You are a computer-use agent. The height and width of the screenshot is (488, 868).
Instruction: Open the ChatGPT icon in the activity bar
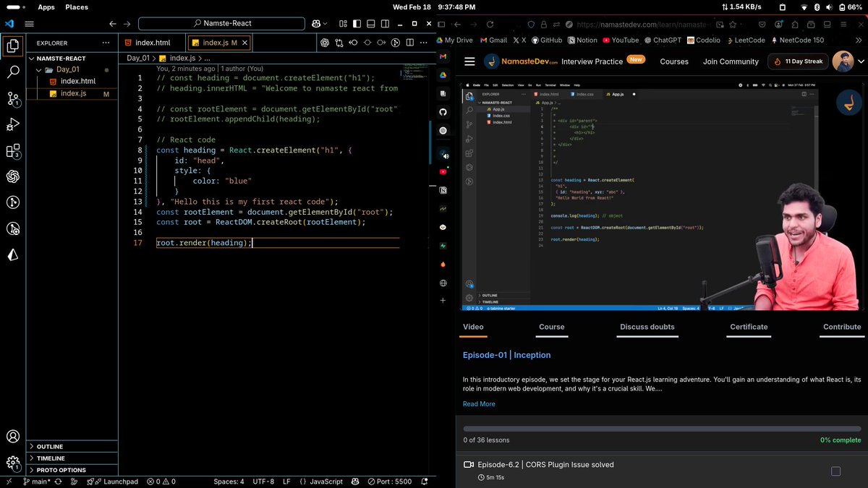pyautogui.click(x=13, y=176)
